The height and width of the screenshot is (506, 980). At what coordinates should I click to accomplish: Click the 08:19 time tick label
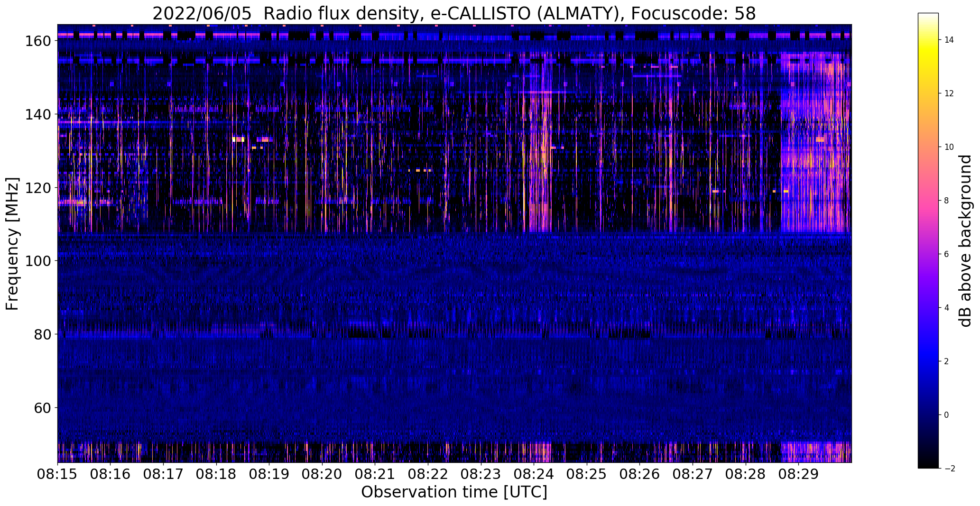[x=269, y=474]
